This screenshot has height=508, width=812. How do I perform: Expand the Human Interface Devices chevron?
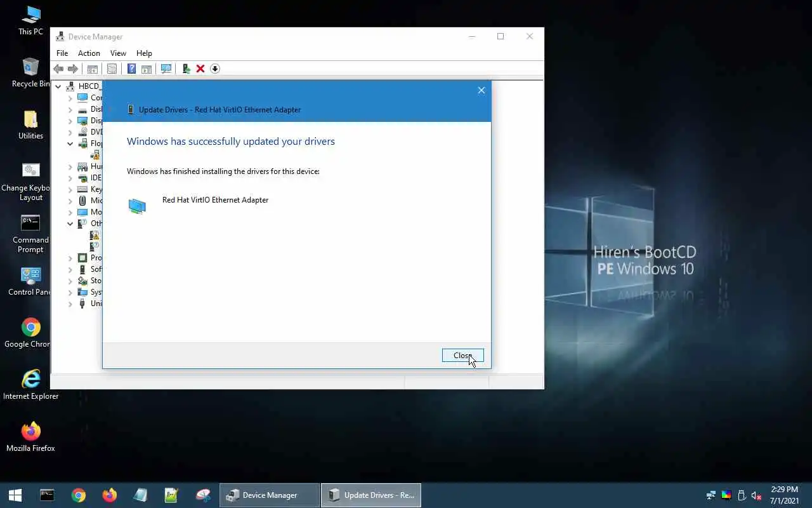(70, 166)
